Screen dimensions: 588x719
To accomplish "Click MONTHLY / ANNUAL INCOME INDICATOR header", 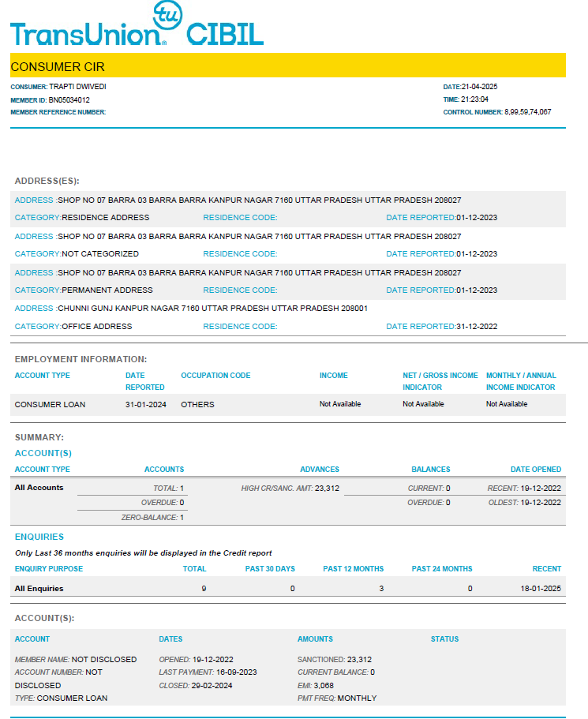I will coord(521,381).
